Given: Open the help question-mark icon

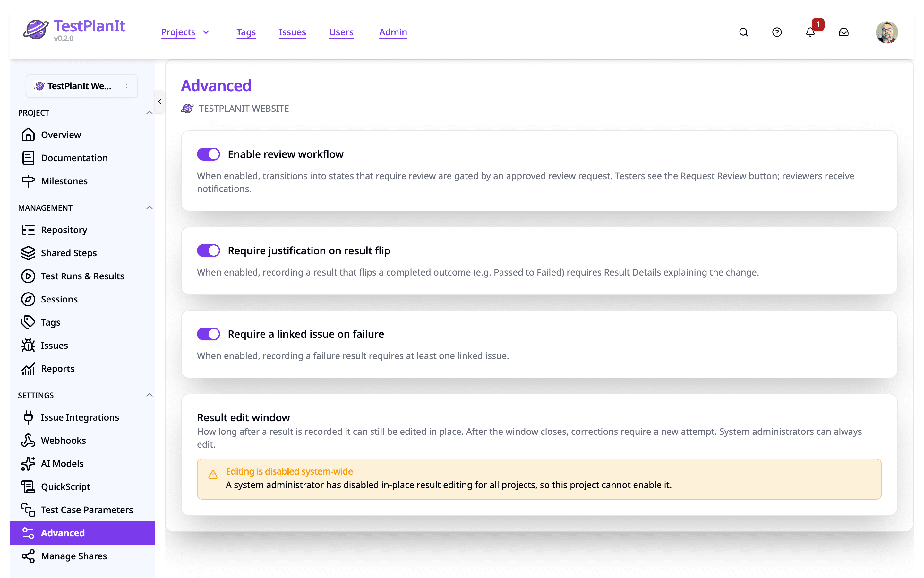Looking at the screenshot, I should pos(777,32).
